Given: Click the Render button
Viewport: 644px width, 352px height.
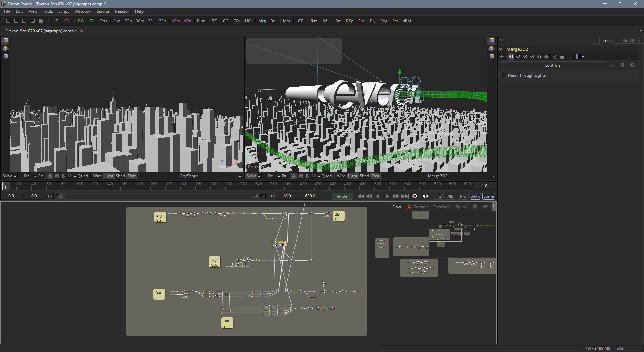Looking at the screenshot, I should [342, 196].
